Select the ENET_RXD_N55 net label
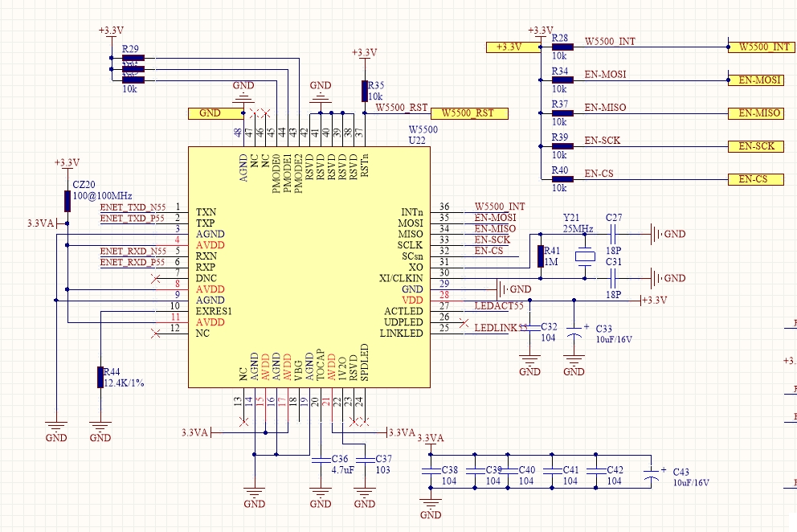797x532 pixels. [133, 252]
